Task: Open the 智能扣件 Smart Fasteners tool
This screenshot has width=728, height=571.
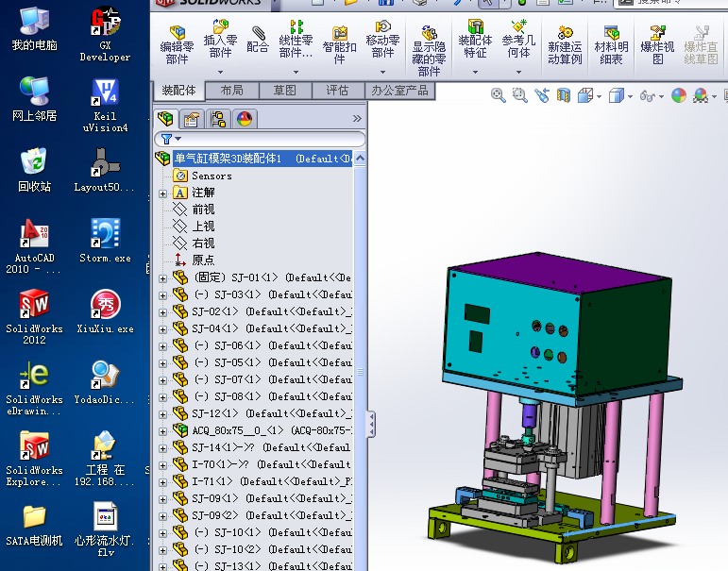Action: (x=339, y=42)
